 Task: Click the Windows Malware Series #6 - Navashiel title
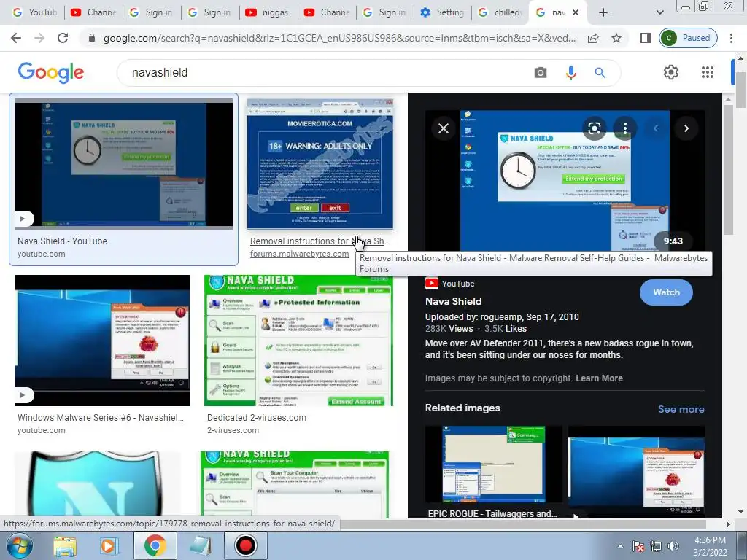pyautogui.click(x=101, y=418)
